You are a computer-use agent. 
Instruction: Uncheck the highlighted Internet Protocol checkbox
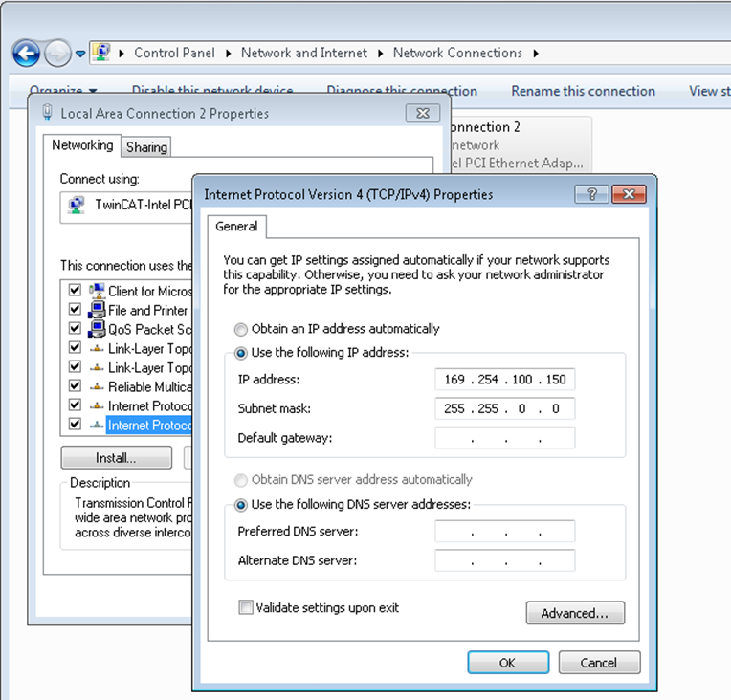coord(75,424)
